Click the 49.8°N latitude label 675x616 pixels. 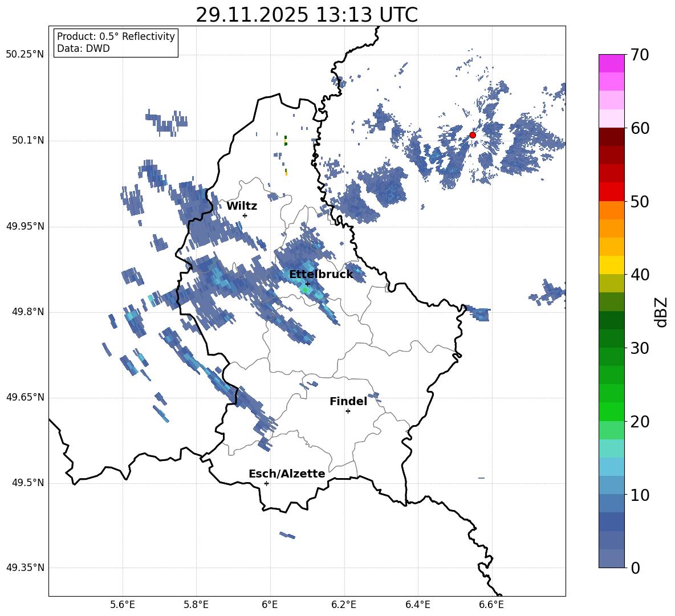tap(28, 312)
